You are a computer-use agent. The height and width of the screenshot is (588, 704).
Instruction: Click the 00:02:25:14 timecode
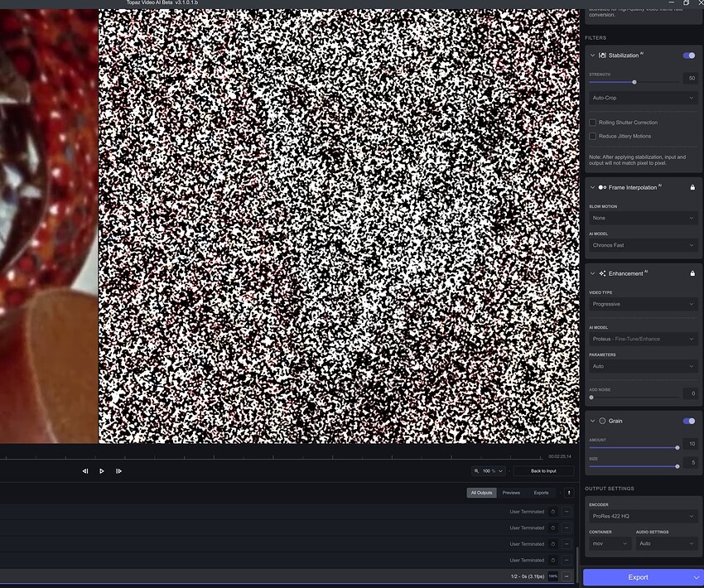(559, 456)
